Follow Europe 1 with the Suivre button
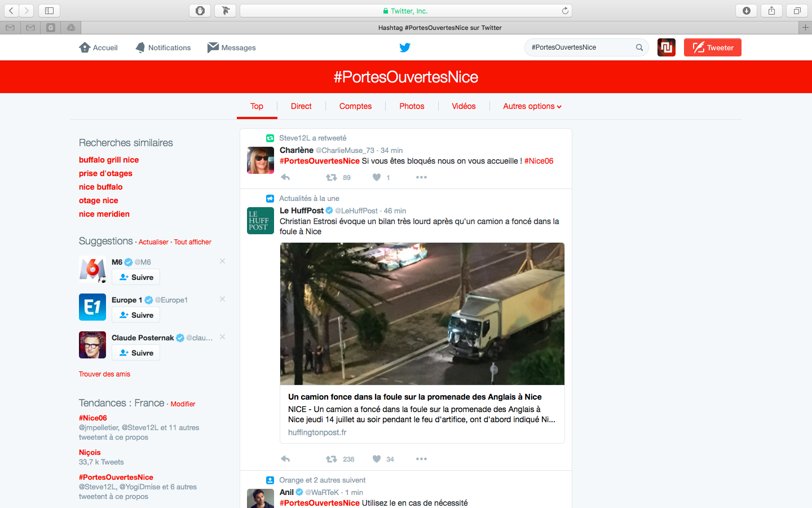The width and height of the screenshot is (812, 508). point(136,315)
